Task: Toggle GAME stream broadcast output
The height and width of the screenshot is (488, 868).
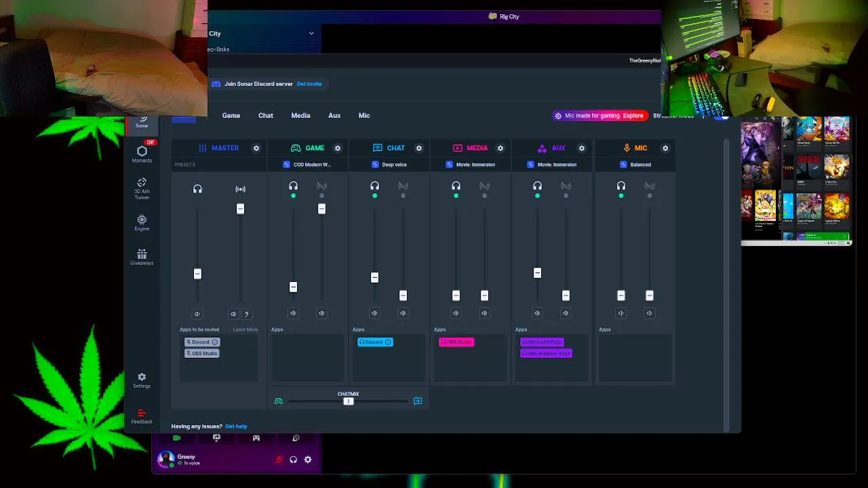Action: point(321,186)
